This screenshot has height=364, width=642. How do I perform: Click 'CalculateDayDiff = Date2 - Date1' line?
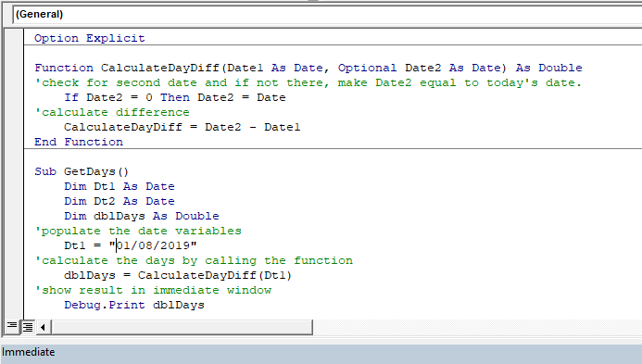pos(183,127)
